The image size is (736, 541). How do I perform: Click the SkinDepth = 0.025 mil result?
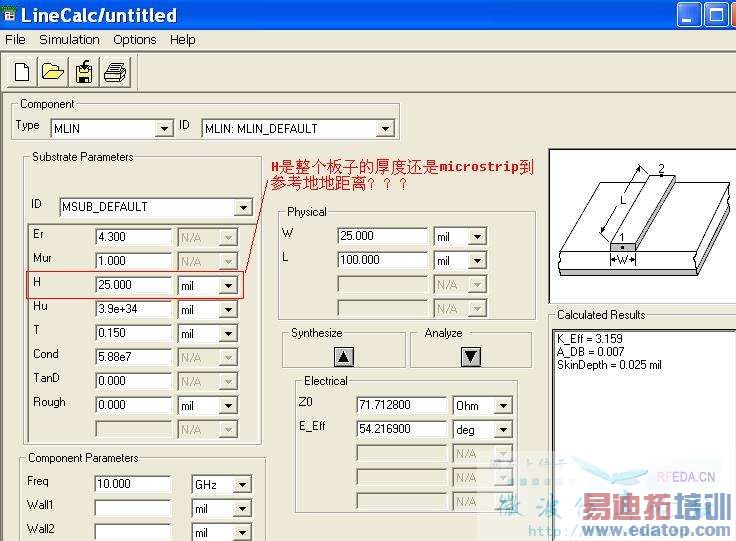pos(609,365)
